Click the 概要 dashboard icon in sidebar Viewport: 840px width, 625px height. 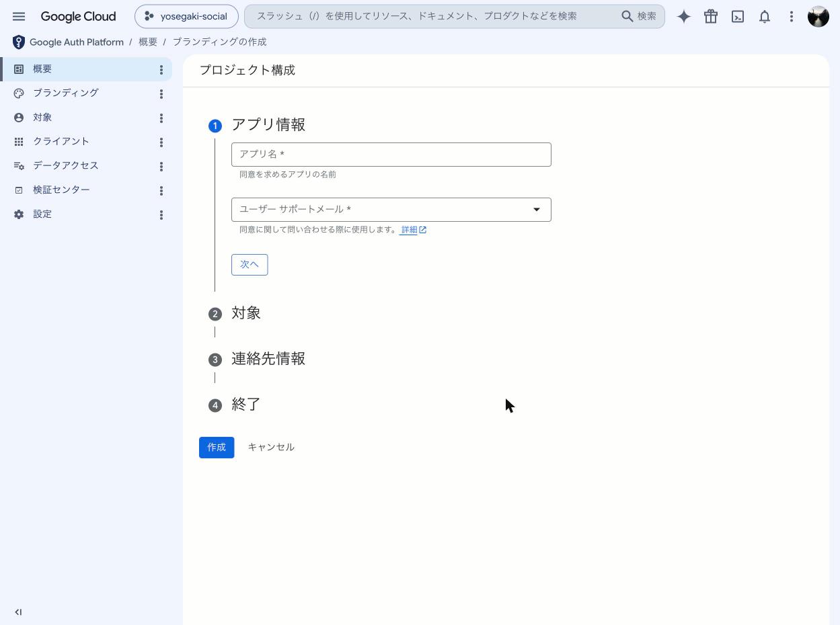(19, 69)
